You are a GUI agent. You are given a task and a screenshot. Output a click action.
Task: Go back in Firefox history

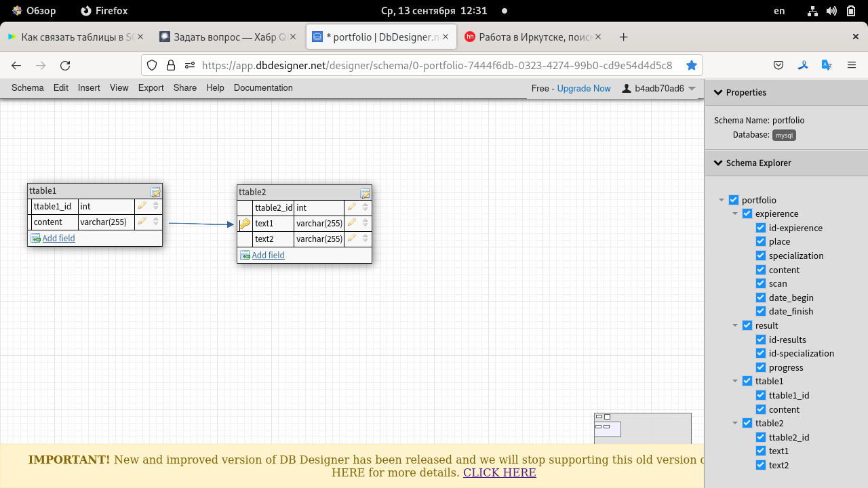pyautogui.click(x=16, y=65)
